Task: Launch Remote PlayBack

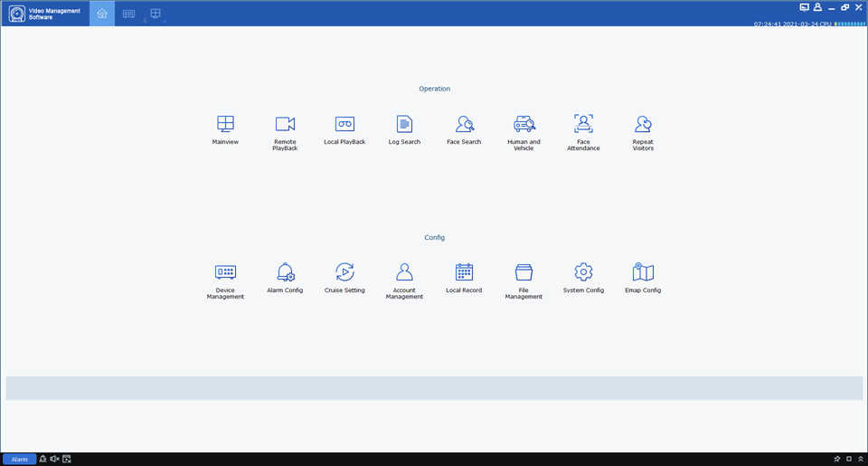Action: pos(285,124)
